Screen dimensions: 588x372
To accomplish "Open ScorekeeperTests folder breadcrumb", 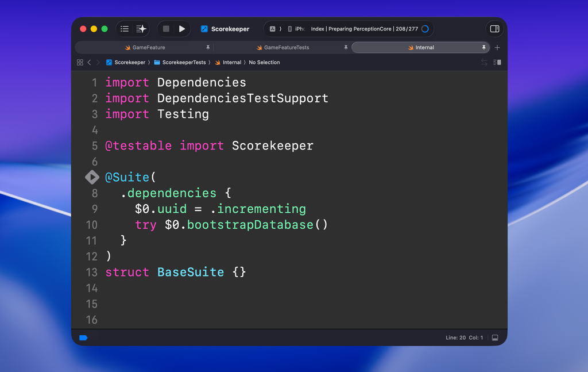I will pos(183,62).
